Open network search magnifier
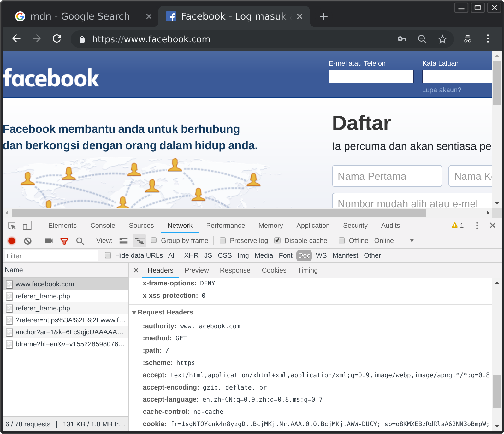The width and height of the screenshot is (504, 434). [x=80, y=241]
